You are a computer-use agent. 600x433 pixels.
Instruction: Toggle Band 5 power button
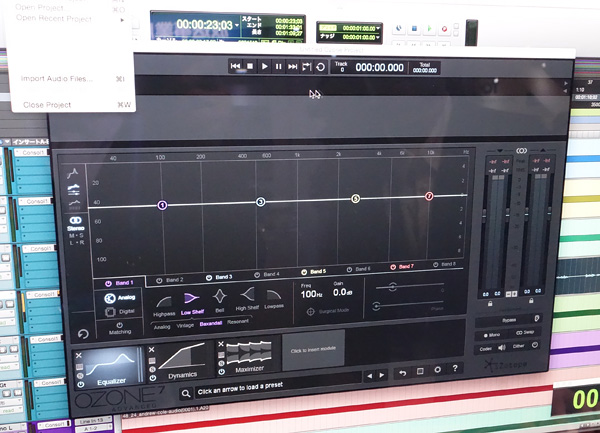pos(304,272)
